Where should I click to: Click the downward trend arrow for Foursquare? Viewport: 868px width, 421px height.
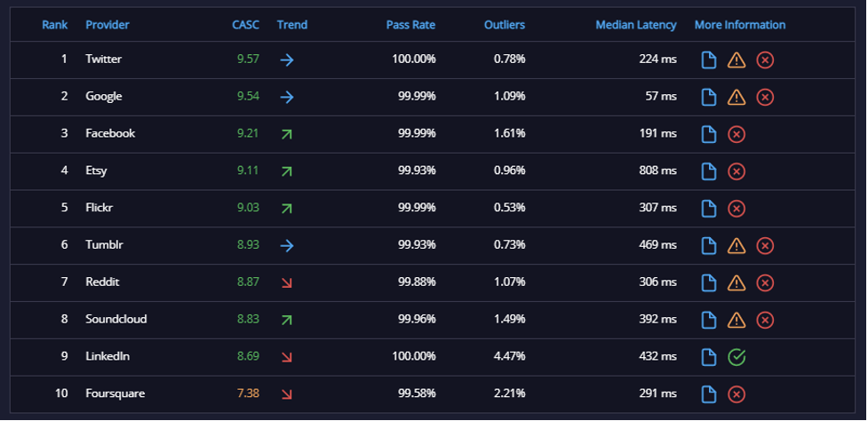click(286, 393)
